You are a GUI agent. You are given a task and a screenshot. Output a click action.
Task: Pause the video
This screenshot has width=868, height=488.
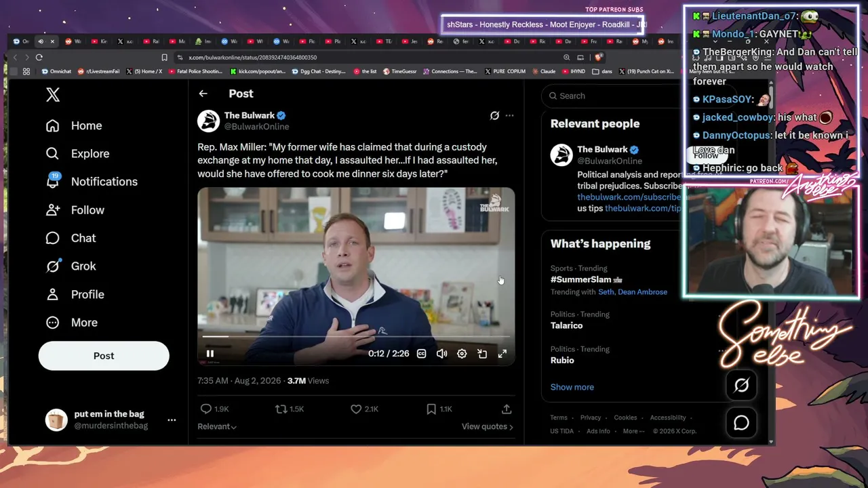(210, 354)
